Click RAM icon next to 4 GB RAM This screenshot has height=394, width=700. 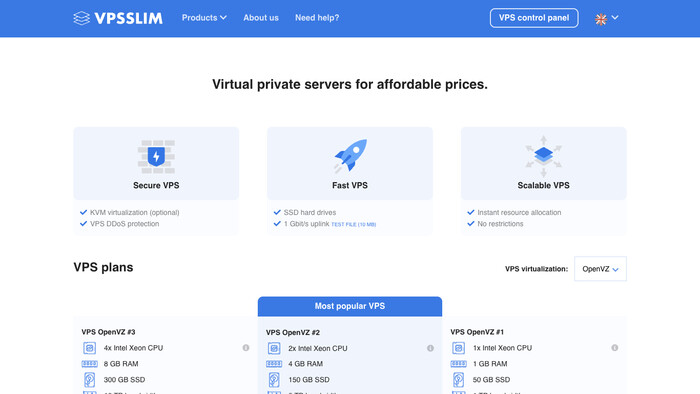pos(274,364)
